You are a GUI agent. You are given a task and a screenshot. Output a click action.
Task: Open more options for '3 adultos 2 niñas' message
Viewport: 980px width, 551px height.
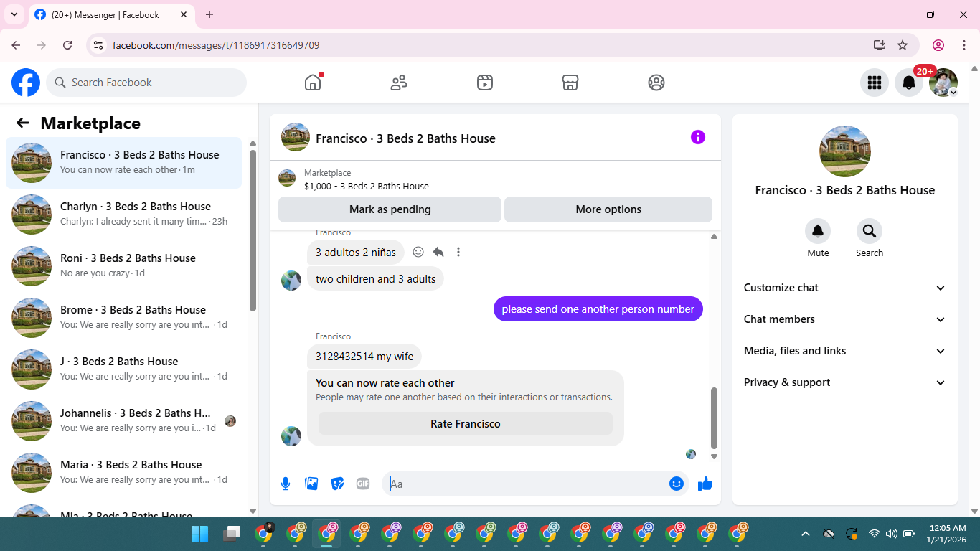pos(458,252)
